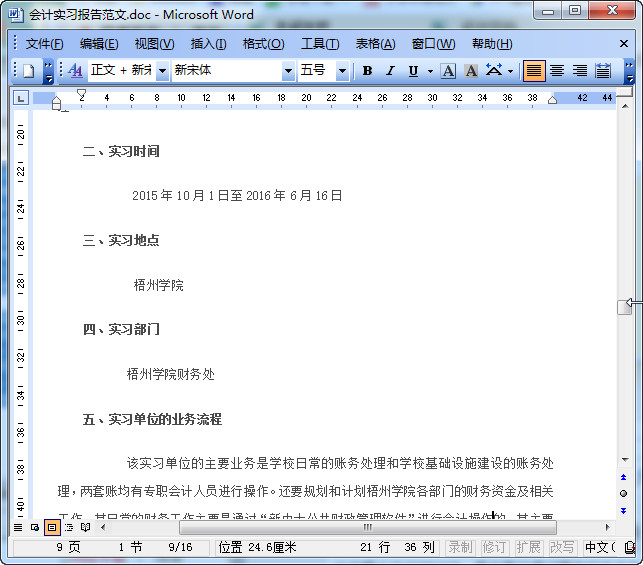Click horizontal scrollbar left arrow
The image size is (643, 565).
(103, 527)
